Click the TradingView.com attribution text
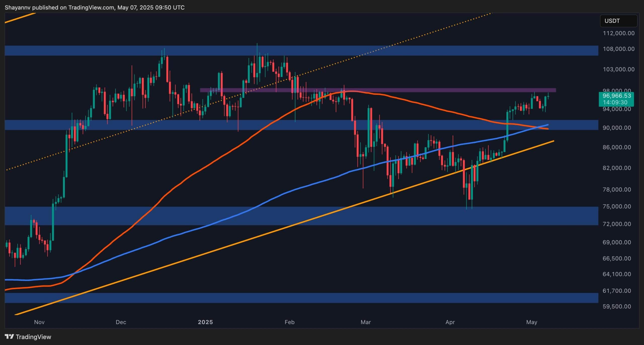The height and width of the screenshot is (345, 644). click(90, 7)
